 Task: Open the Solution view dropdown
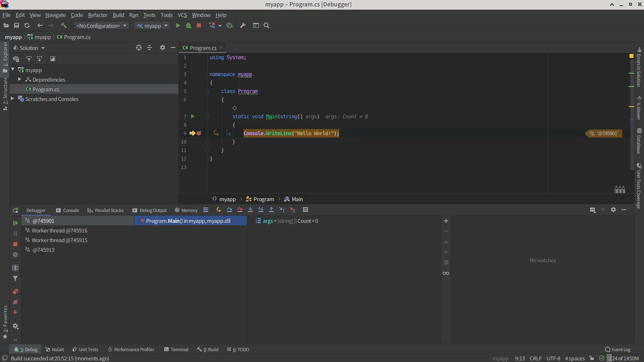click(29, 48)
